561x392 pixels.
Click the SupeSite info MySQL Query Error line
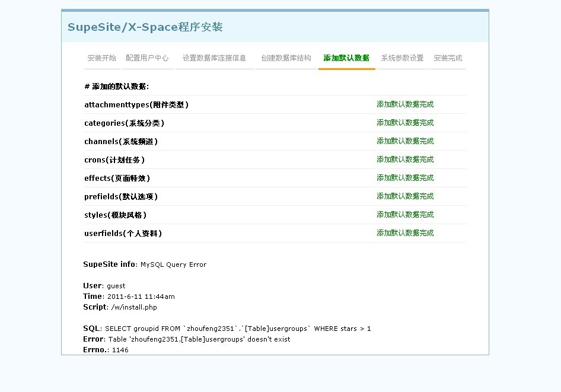tap(145, 264)
